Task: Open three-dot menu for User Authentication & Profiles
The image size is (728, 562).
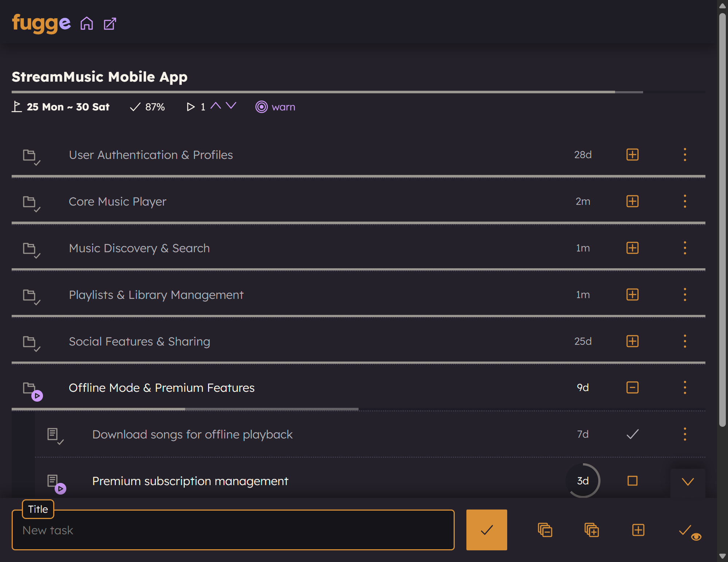Action: (x=685, y=155)
